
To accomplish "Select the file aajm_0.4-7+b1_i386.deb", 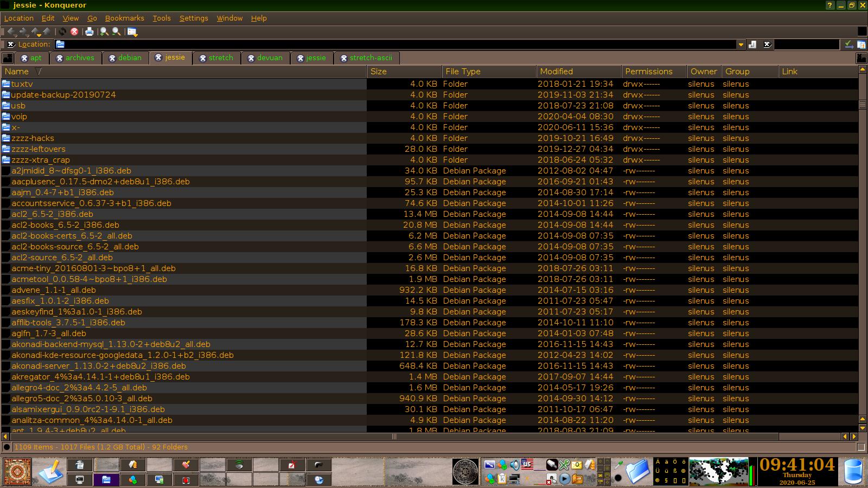I will 62,192.
